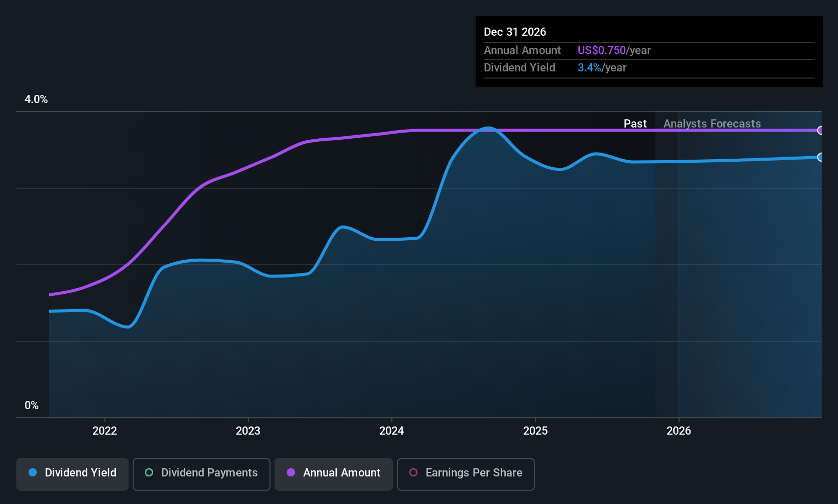Click the blue dot in Dividend Yield legend
838x504 pixels.
click(33, 473)
